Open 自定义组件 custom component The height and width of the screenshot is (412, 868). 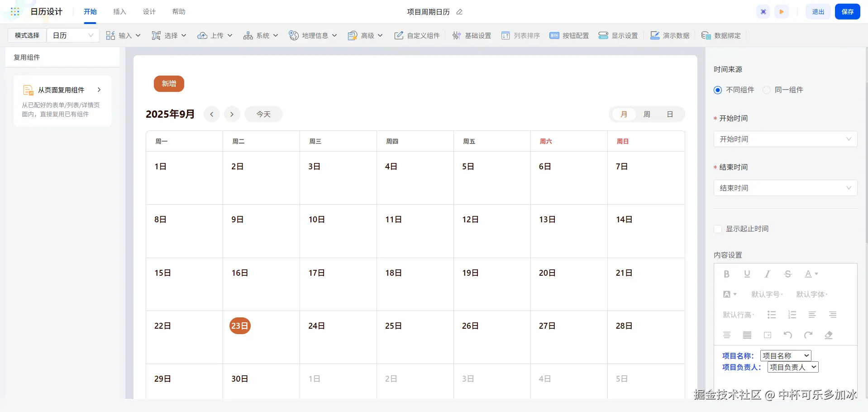pyautogui.click(x=417, y=35)
